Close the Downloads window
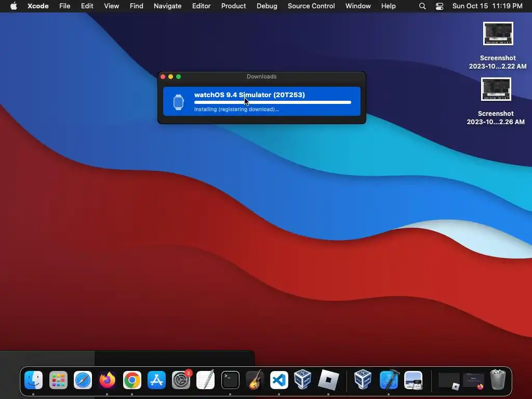The width and height of the screenshot is (532, 399). pyautogui.click(x=163, y=77)
